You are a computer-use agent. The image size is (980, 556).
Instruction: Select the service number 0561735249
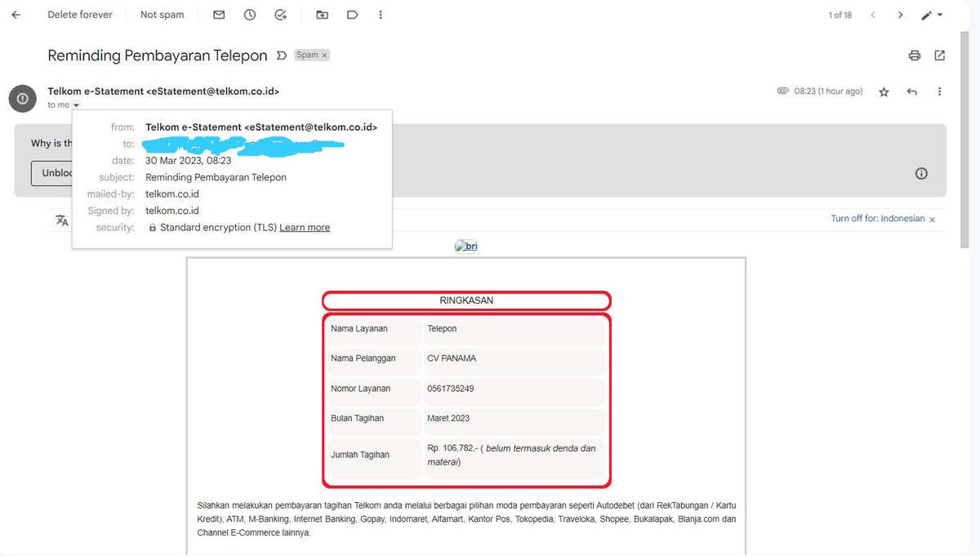[x=450, y=389]
